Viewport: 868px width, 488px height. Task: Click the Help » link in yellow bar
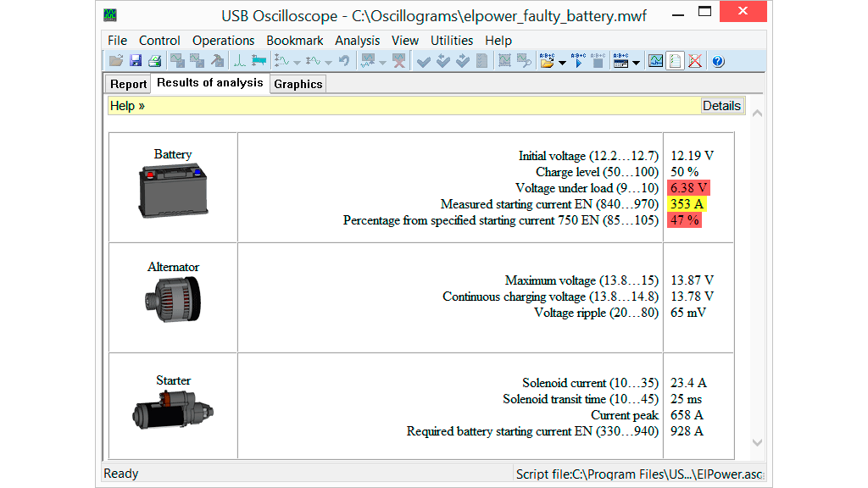tap(127, 106)
